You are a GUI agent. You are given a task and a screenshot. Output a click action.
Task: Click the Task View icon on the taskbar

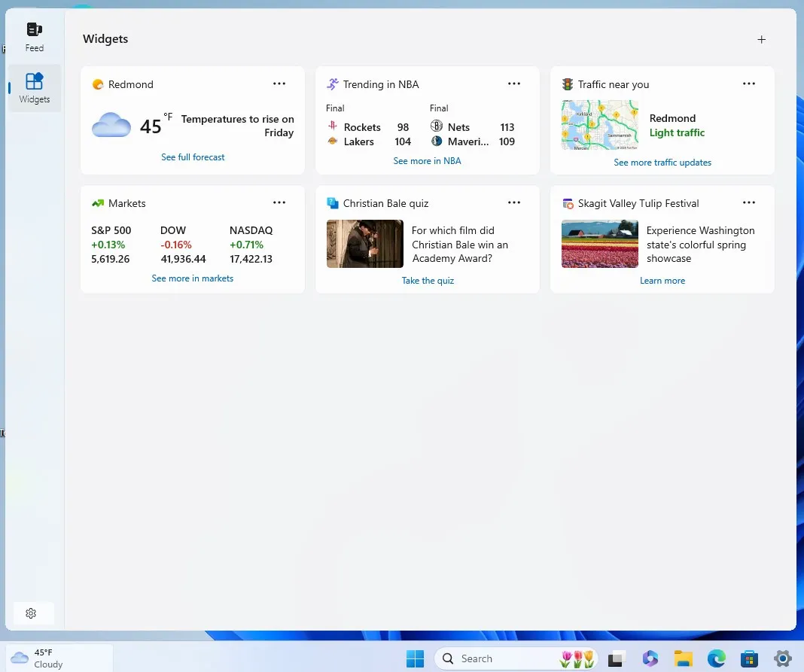point(617,658)
